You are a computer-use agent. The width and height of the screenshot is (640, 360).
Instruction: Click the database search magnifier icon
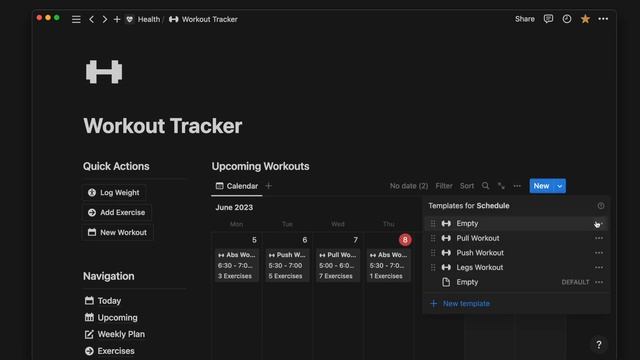tap(485, 186)
